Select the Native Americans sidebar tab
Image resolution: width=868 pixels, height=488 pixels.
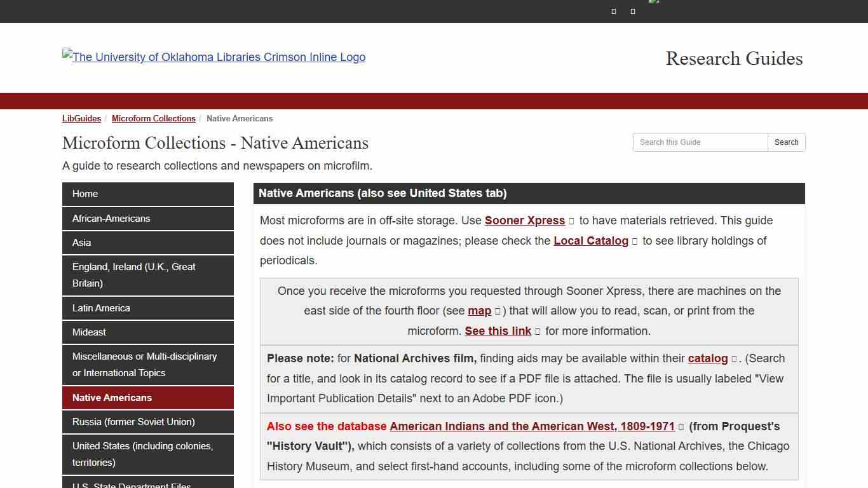click(x=147, y=397)
